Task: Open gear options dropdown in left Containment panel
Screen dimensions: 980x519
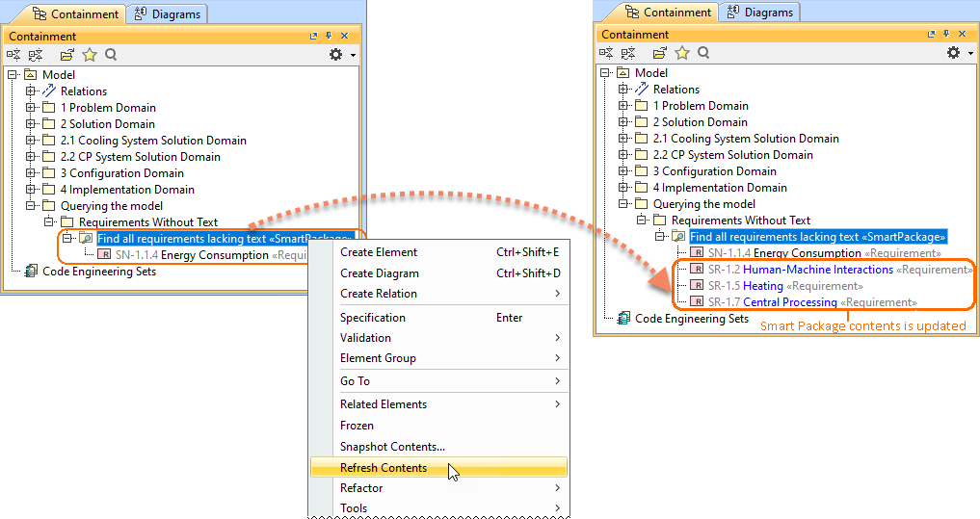Action: click(x=340, y=55)
